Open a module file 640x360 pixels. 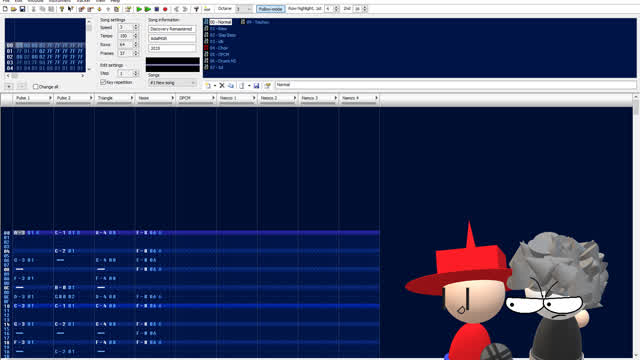pyautogui.click(x=13, y=9)
